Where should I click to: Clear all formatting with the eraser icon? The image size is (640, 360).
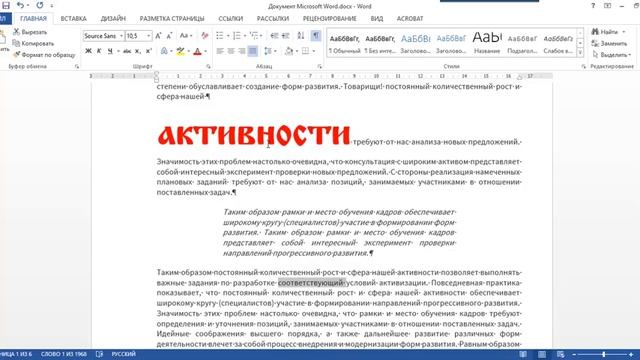tap(204, 36)
